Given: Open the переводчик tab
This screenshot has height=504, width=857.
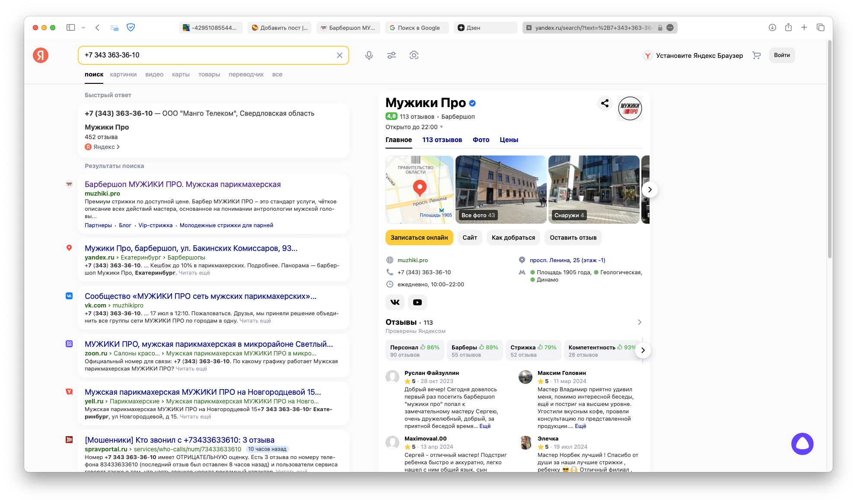Looking at the screenshot, I should click(x=246, y=74).
